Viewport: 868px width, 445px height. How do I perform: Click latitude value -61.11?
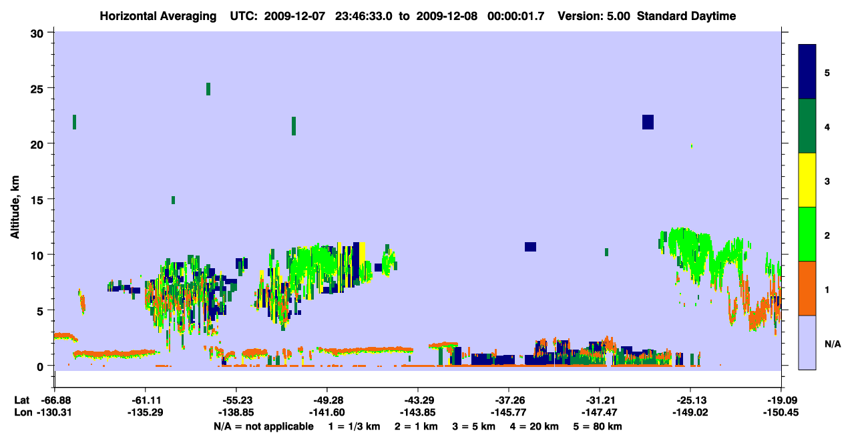(145, 400)
